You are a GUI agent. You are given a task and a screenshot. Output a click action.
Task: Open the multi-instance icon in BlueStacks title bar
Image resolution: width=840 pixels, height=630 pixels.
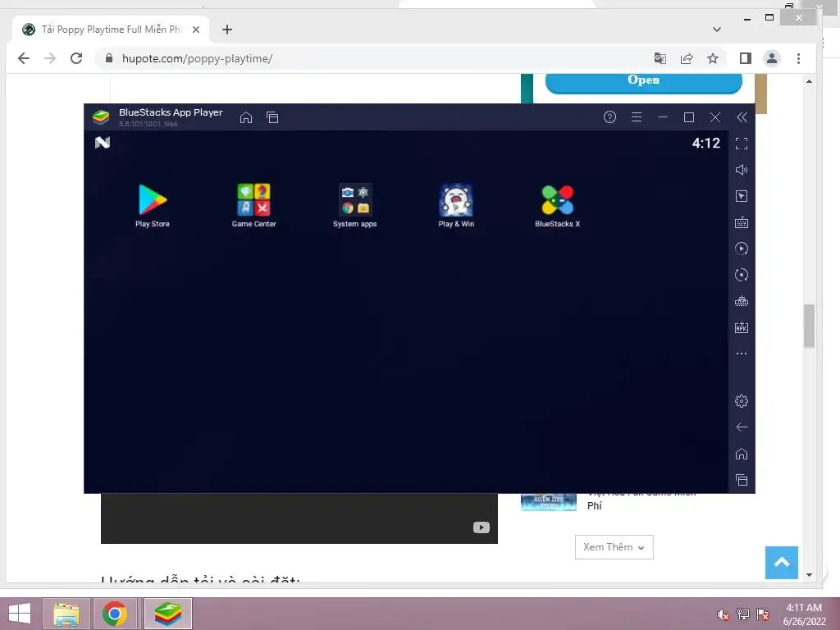point(272,117)
